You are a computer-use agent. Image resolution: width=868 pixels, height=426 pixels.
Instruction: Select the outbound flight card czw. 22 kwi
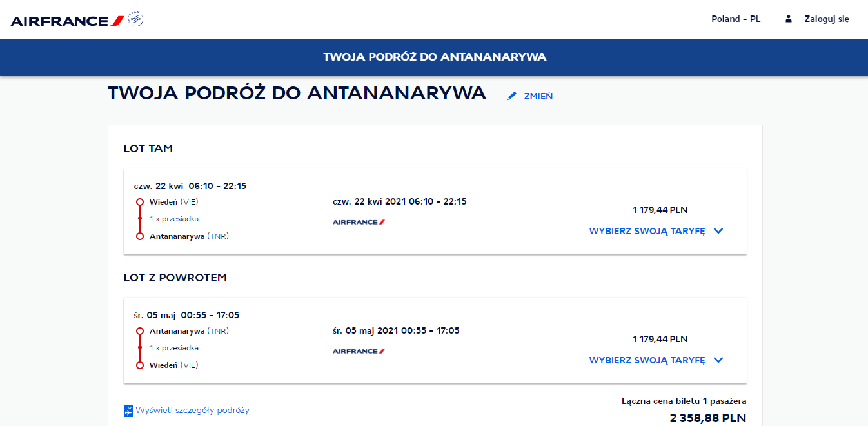(x=435, y=212)
